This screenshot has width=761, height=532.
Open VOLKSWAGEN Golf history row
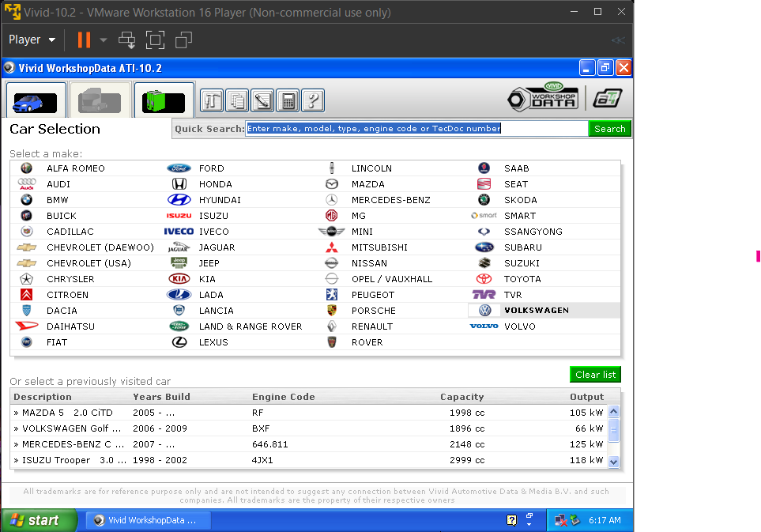(309, 428)
